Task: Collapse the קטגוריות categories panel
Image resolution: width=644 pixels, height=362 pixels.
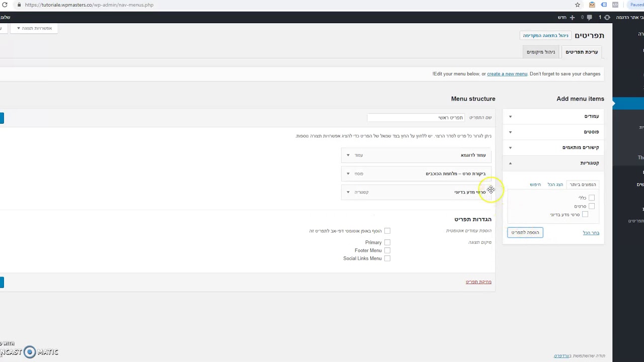Action: [553, 163]
